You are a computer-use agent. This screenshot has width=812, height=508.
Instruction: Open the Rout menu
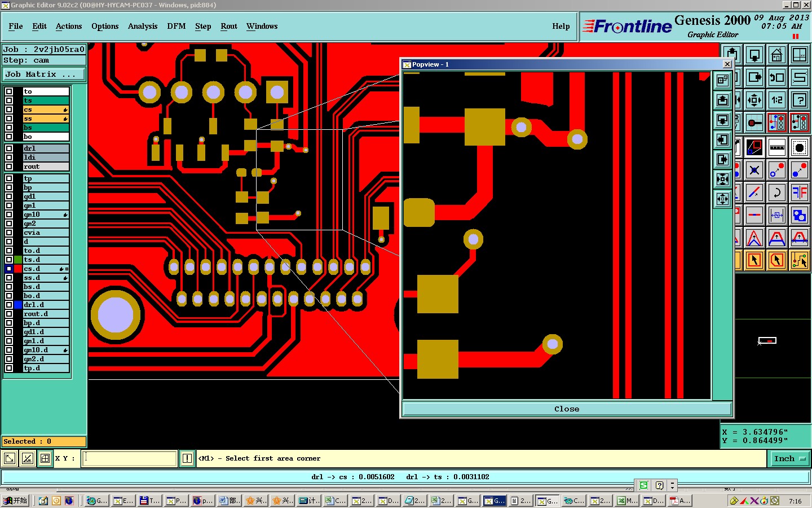coord(229,27)
